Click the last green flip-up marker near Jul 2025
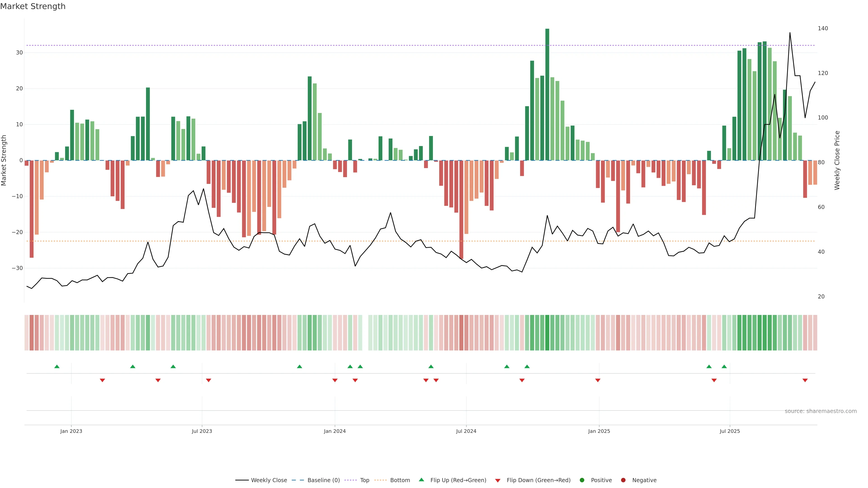Image resolution: width=868 pixels, height=488 pixels. (x=724, y=366)
